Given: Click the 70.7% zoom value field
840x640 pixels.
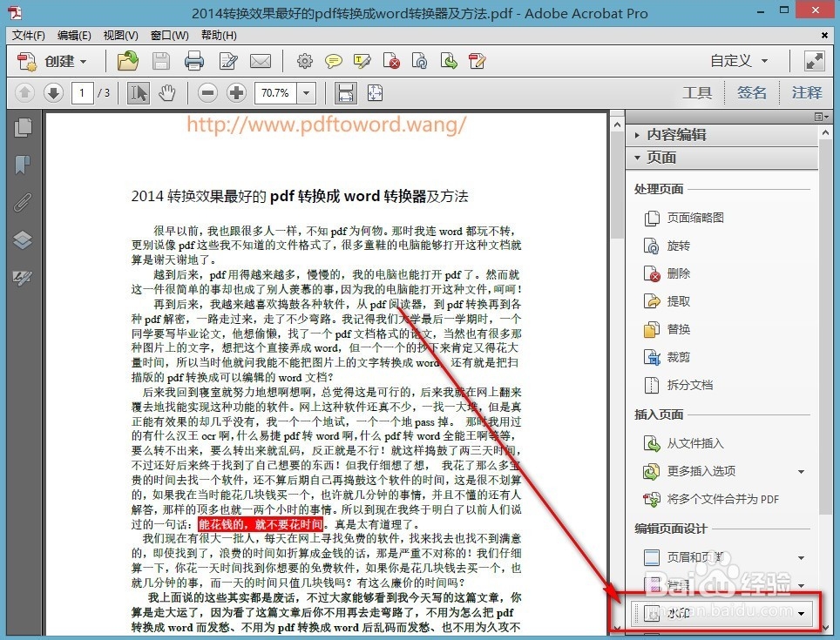Looking at the screenshot, I should (x=275, y=93).
